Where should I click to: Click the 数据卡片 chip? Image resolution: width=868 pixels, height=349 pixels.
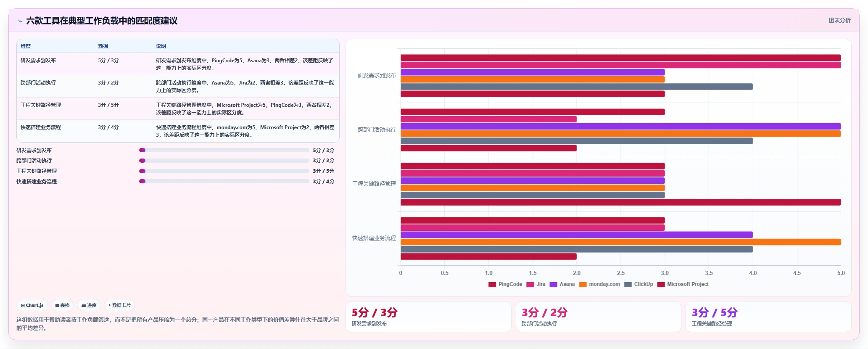tap(119, 305)
